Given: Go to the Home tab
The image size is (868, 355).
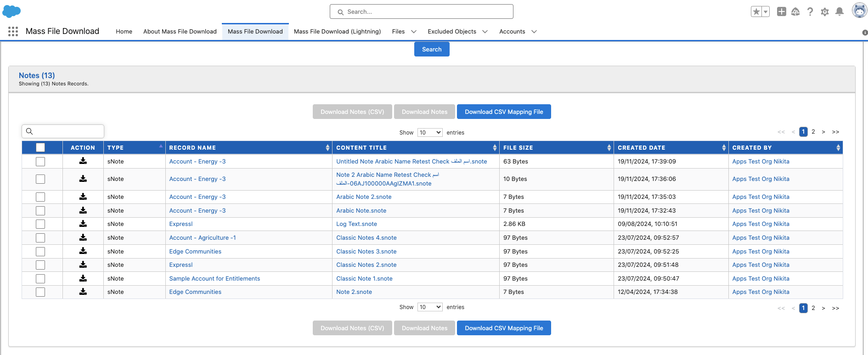Looking at the screenshot, I should [x=124, y=32].
